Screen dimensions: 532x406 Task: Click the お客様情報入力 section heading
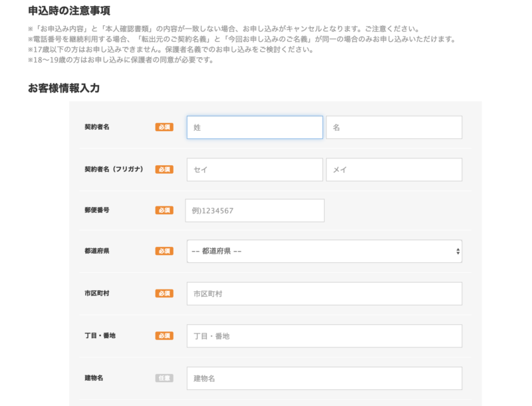tap(63, 85)
